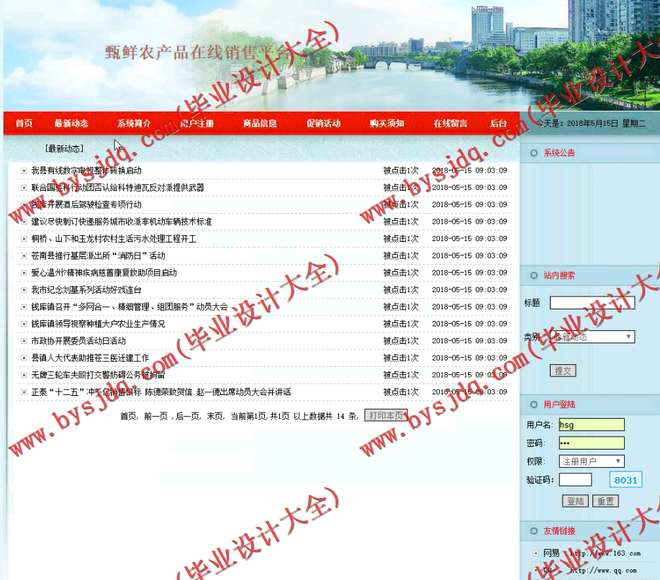Click the bullet icon beside 市政协 news row

pyautogui.click(x=24, y=341)
